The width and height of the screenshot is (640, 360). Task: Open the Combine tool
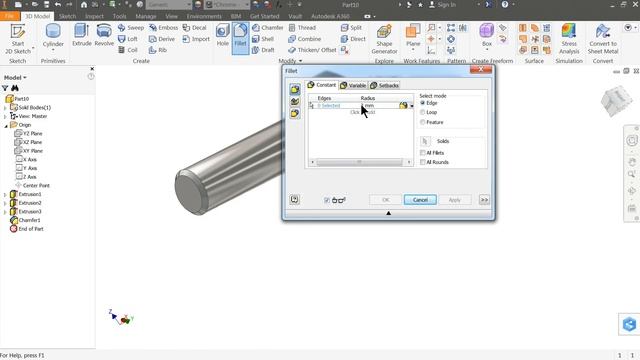click(304, 39)
